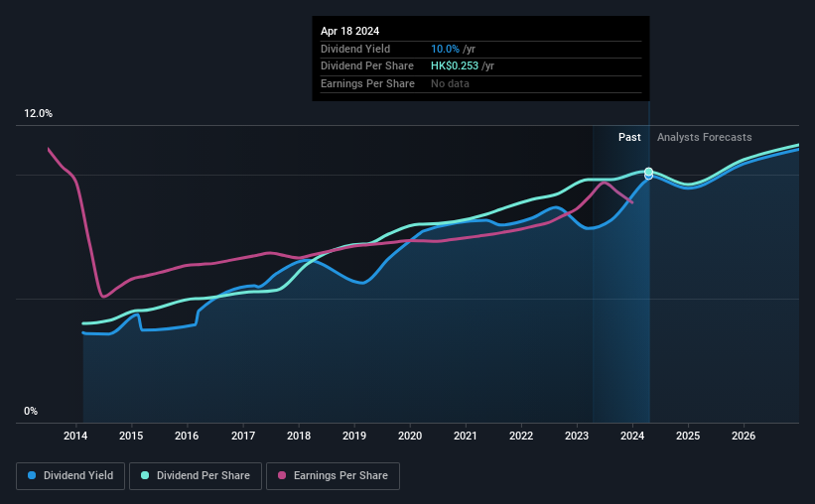The image size is (815, 504).
Task: Click the 0% y-axis label
Action: pos(31,411)
